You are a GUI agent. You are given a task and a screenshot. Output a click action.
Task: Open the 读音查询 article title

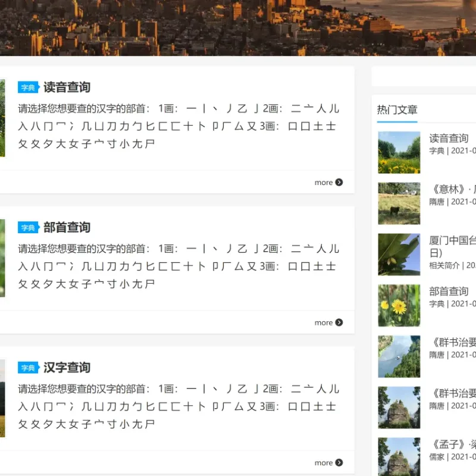(x=67, y=87)
